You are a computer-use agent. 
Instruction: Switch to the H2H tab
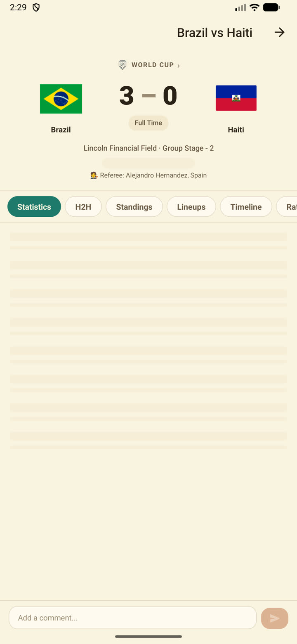click(83, 207)
